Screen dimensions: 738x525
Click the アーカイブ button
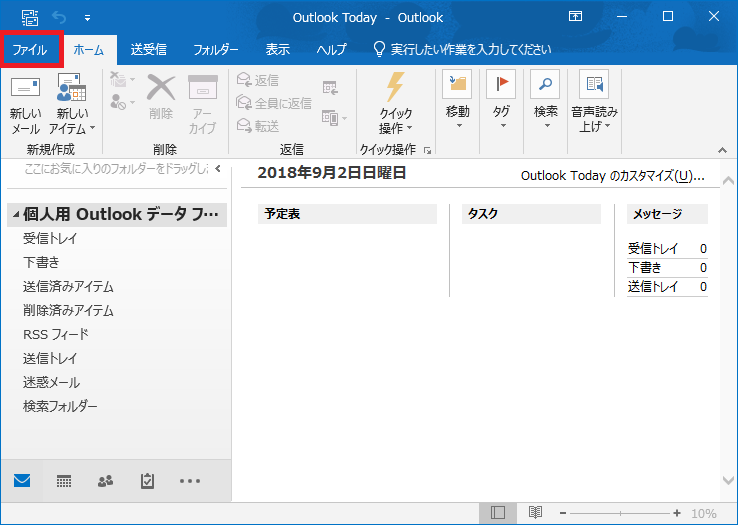[x=203, y=105]
